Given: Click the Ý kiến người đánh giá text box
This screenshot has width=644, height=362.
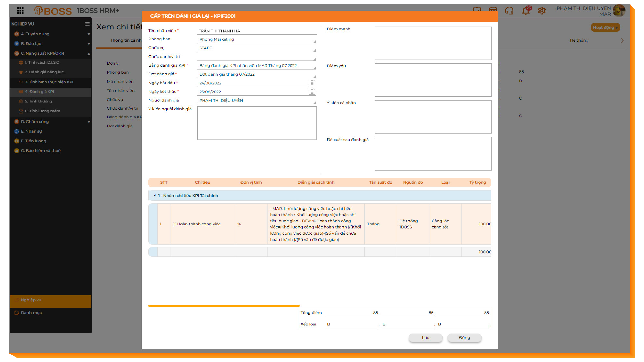Looking at the screenshot, I should [x=257, y=123].
